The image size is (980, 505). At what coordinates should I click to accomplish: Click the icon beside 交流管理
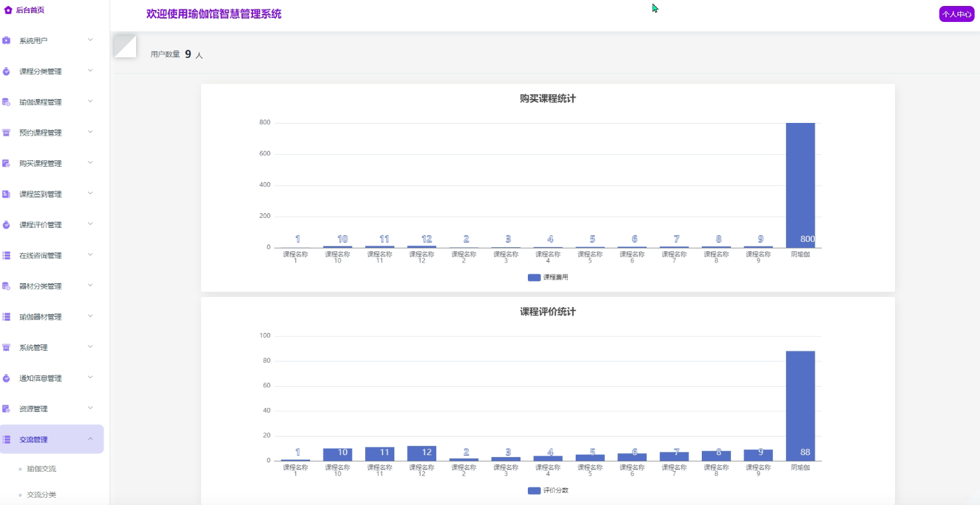click(6, 439)
